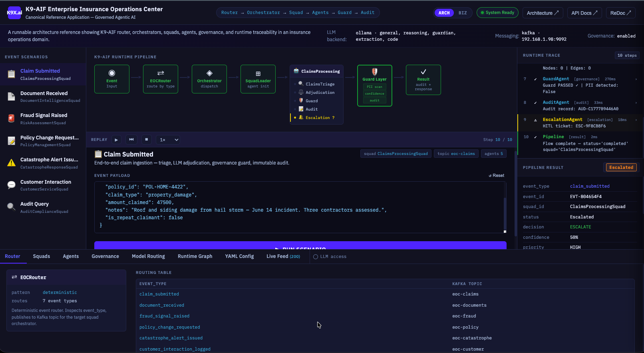Select the Escalation agent row
Screen dimensions: 644x353
(316, 117)
